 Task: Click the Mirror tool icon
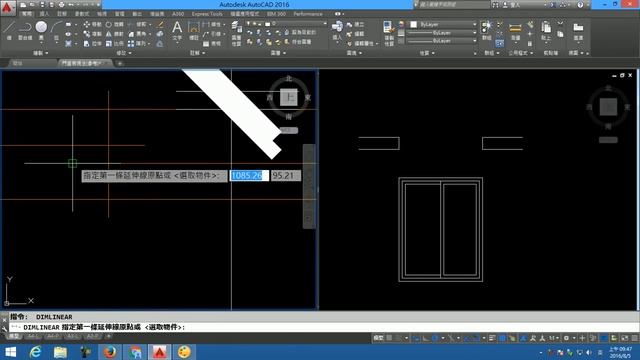109,34
